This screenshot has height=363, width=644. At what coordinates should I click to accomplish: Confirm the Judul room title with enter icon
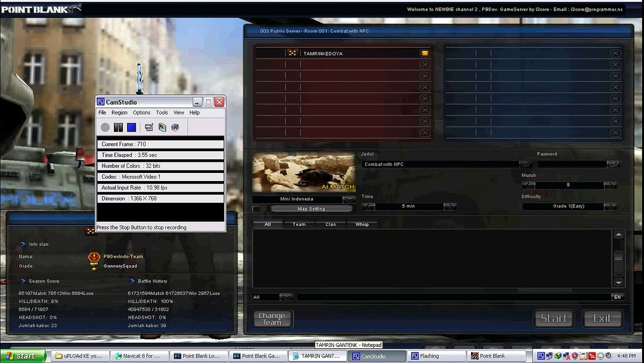[x=526, y=164]
